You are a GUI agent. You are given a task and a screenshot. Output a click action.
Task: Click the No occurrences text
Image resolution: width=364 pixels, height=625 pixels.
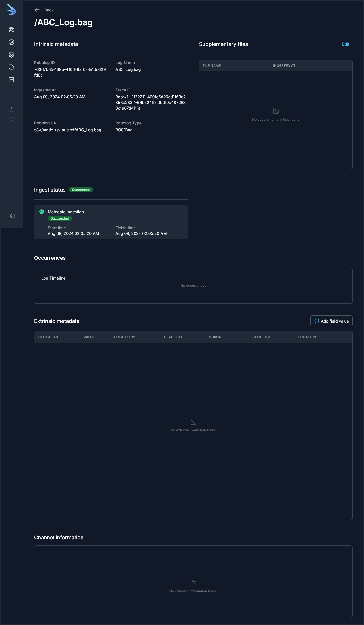(x=193, y=286)
